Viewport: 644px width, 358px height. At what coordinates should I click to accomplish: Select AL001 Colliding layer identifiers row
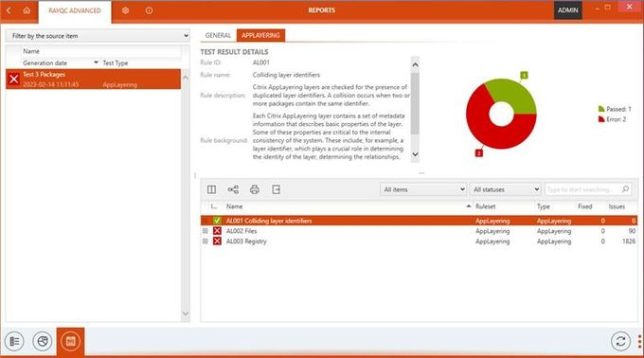[x=419, y=221]
